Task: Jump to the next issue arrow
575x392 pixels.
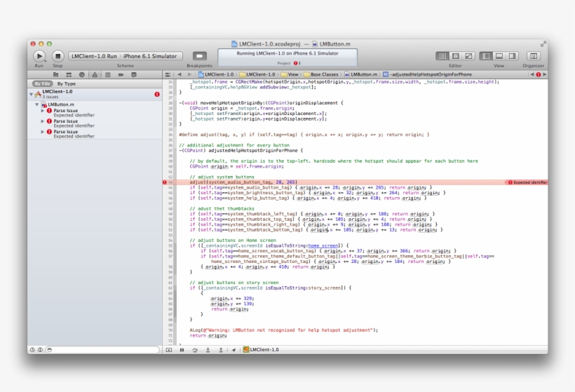Action: click(x=545, y=74)
